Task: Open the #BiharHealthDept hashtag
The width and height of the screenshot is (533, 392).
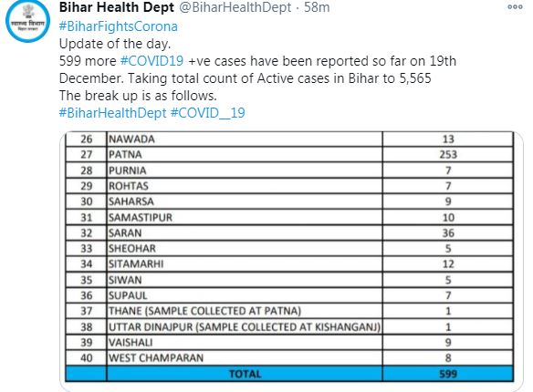Action: pos(113,113)
